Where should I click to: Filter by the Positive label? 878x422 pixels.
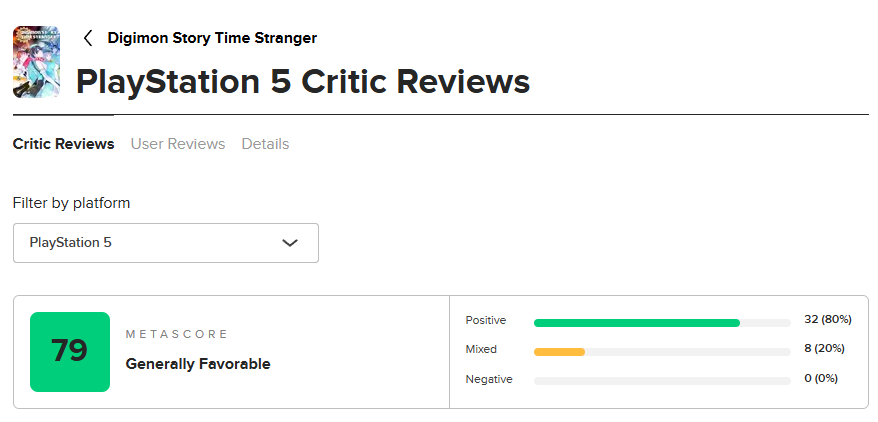[x=486, y=320]
